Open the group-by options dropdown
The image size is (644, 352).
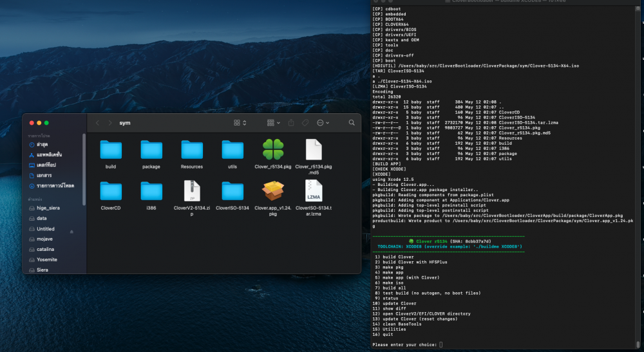273,123
